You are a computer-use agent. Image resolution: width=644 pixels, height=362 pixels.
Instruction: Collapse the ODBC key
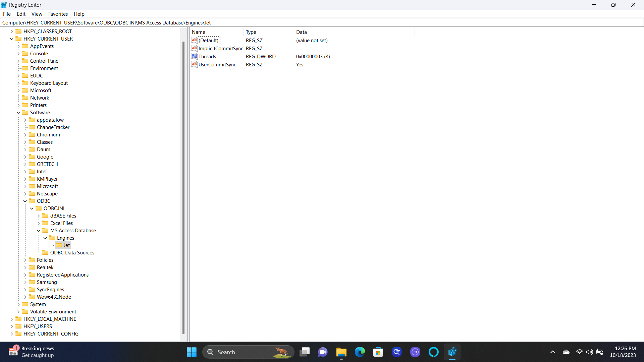point(25,201)
